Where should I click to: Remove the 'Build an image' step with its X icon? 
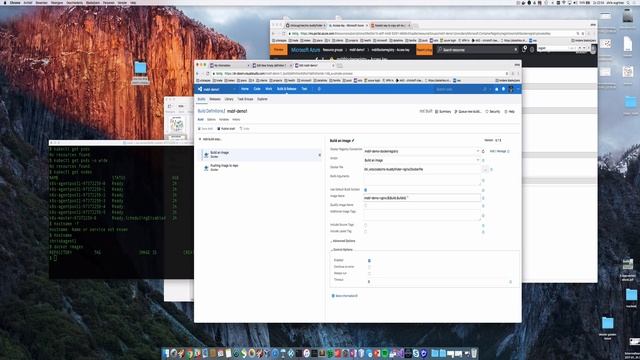click(x=320, y=155)
